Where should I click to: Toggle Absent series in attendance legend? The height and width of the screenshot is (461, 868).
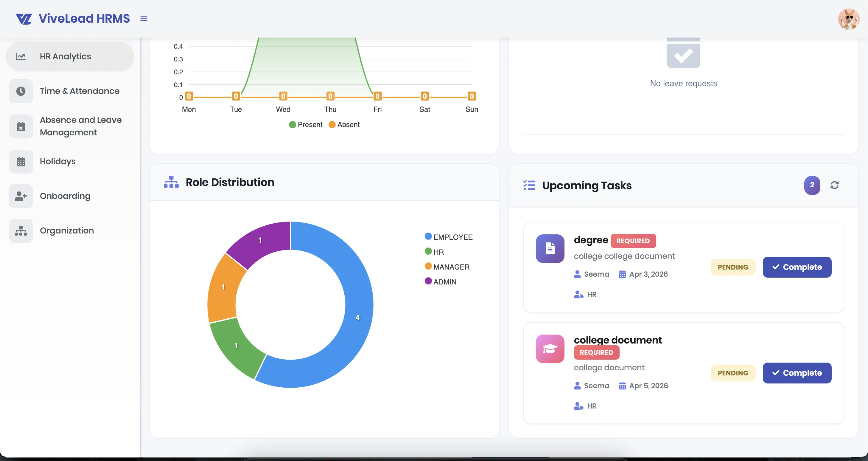tap(344, 125)
